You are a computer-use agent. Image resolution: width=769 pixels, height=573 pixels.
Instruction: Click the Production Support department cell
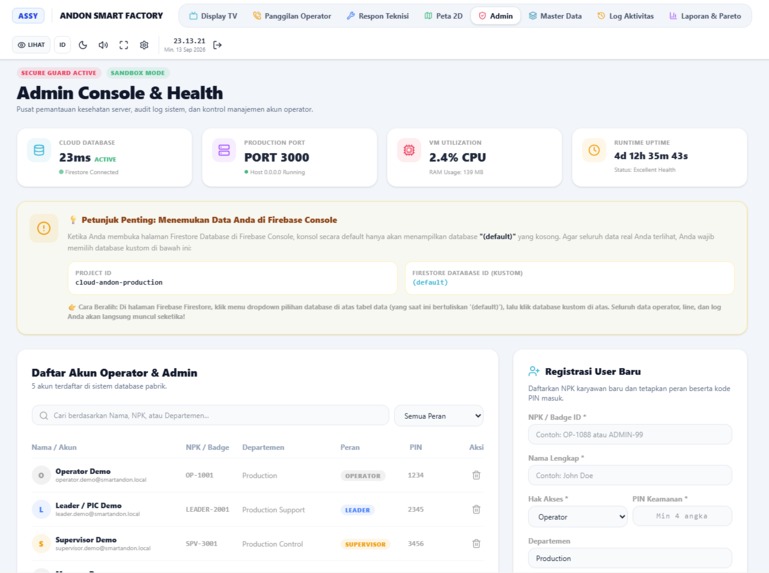(x=273, y=510)
